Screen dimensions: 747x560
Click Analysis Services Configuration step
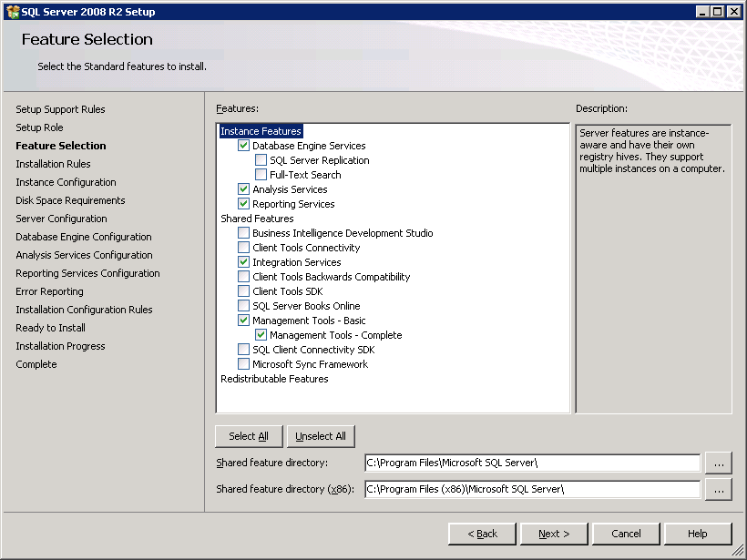[x=84, y=255]
